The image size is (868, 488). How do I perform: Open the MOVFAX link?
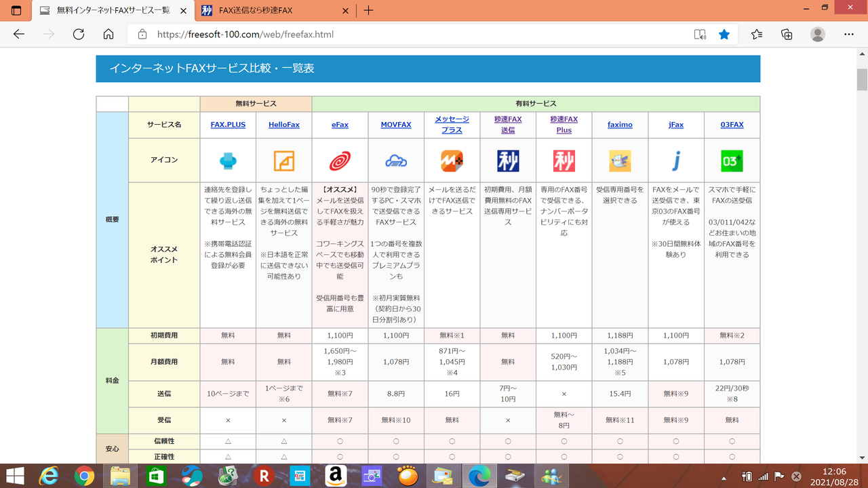click(396, 125)
